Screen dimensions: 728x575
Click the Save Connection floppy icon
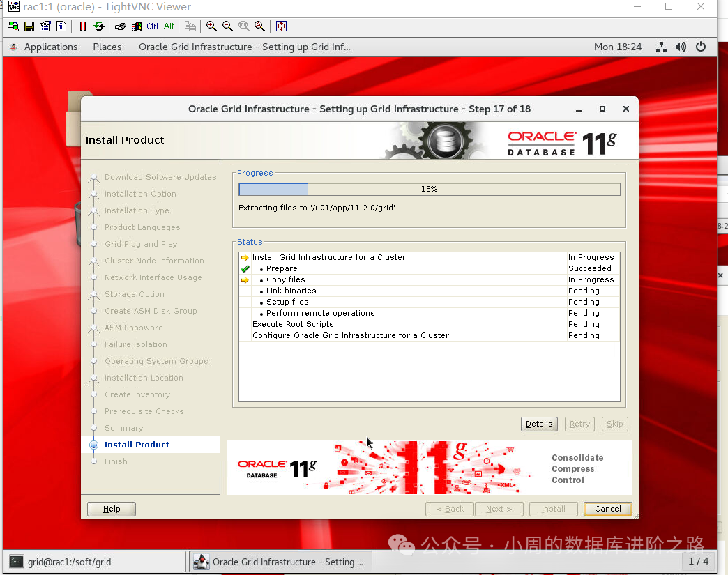click(x=29, y=26)
